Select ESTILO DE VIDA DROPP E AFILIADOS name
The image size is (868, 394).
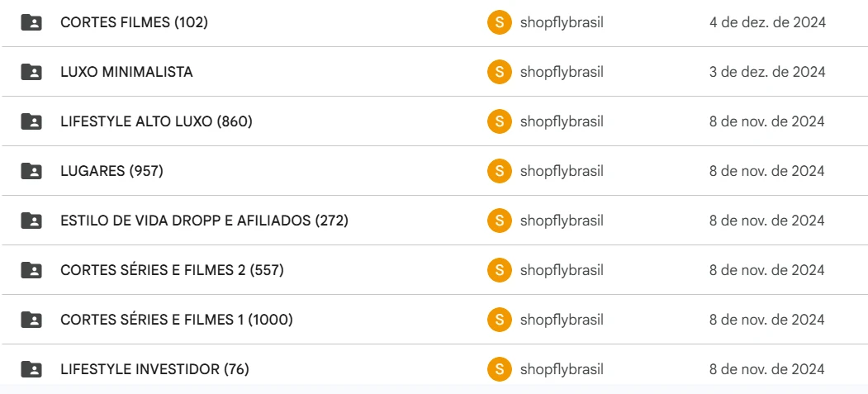point(204,221)
